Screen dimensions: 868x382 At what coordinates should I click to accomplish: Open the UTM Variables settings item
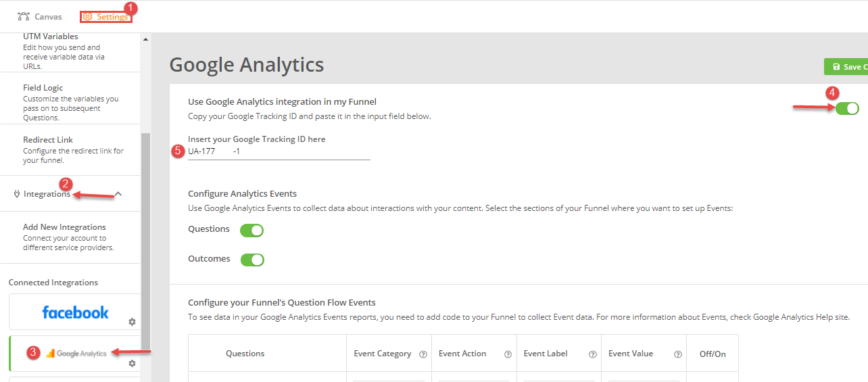tap(64, 51)
